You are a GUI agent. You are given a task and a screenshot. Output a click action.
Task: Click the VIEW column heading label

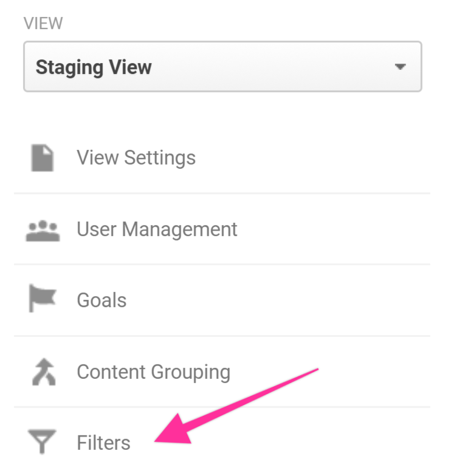tap(43, 24)
